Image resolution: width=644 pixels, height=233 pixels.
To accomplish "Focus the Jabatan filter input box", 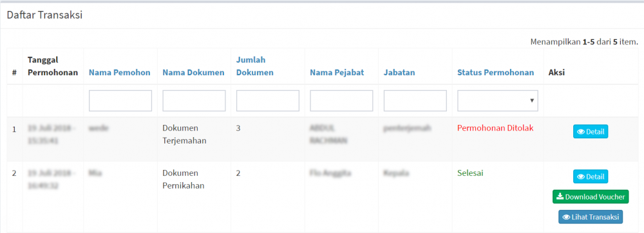I will pos(415,101).
